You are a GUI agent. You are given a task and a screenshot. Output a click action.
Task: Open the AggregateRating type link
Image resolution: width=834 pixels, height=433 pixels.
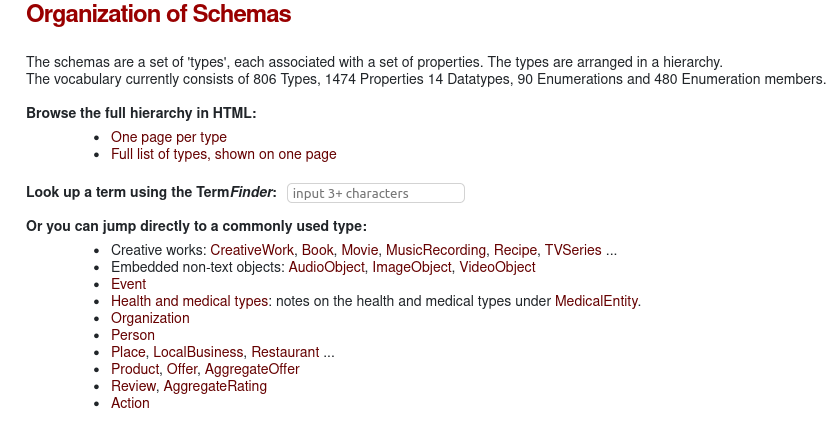tap(215, 386)
